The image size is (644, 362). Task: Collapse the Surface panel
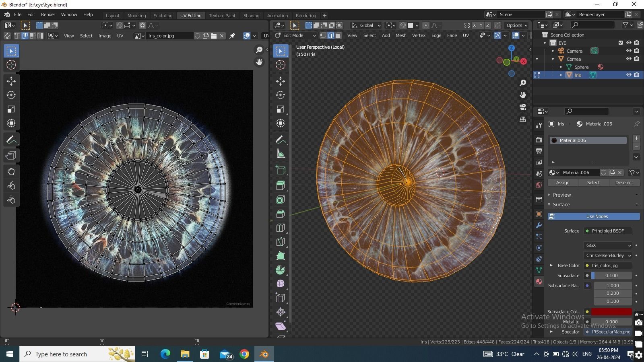pos(561,205)
